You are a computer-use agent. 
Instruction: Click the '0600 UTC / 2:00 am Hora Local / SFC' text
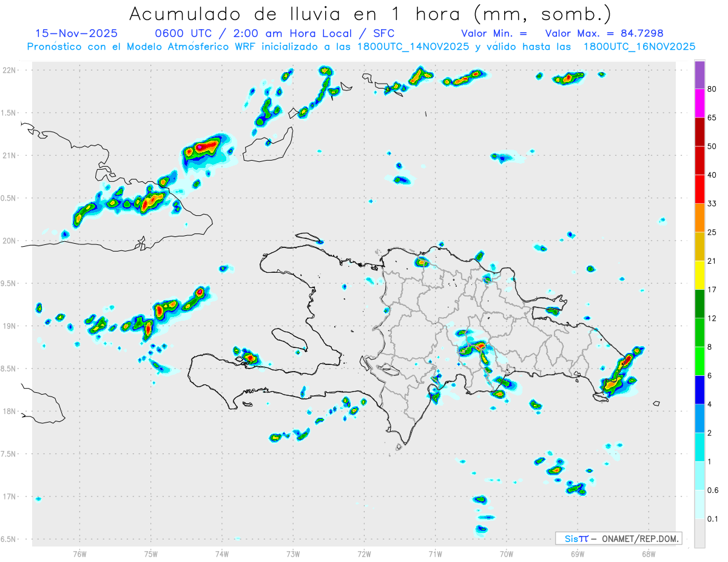tap(275, 33)
